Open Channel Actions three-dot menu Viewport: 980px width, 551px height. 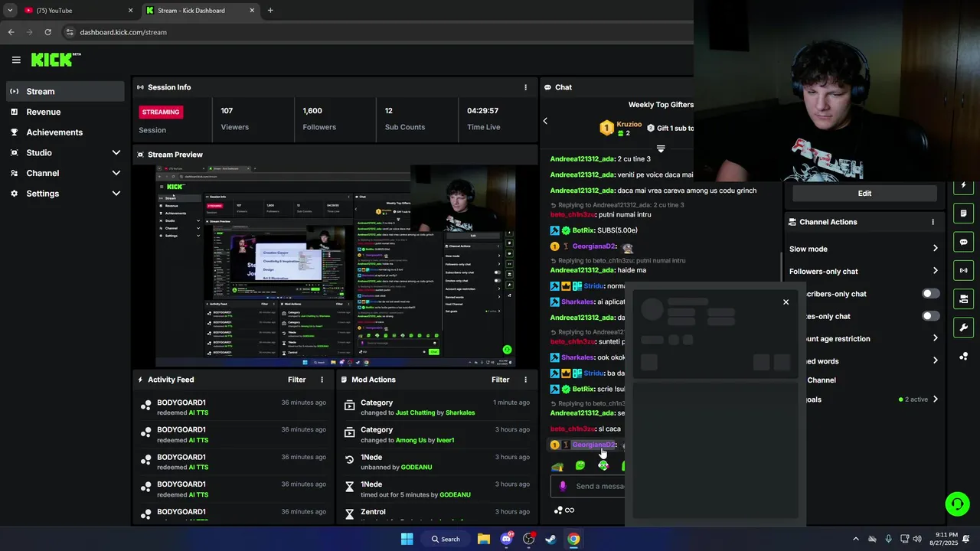pyautogui.click(x=933, y=222)
